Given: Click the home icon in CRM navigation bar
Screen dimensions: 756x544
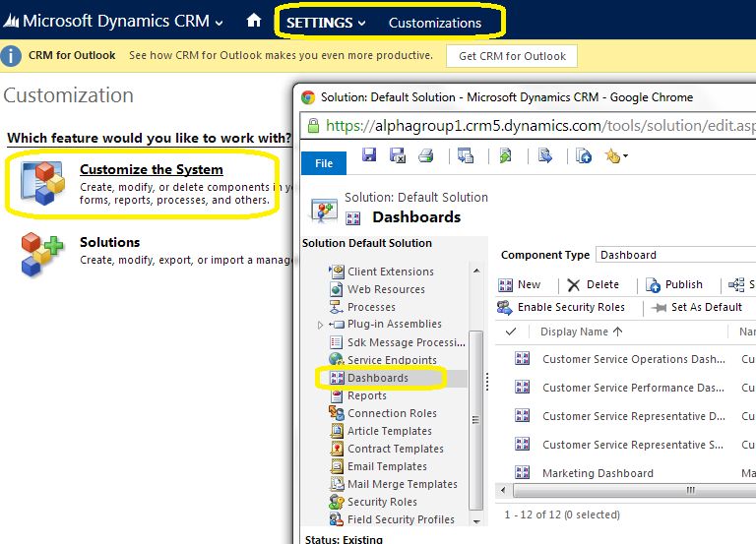Looking at the screenshot, I should (254, 21).
